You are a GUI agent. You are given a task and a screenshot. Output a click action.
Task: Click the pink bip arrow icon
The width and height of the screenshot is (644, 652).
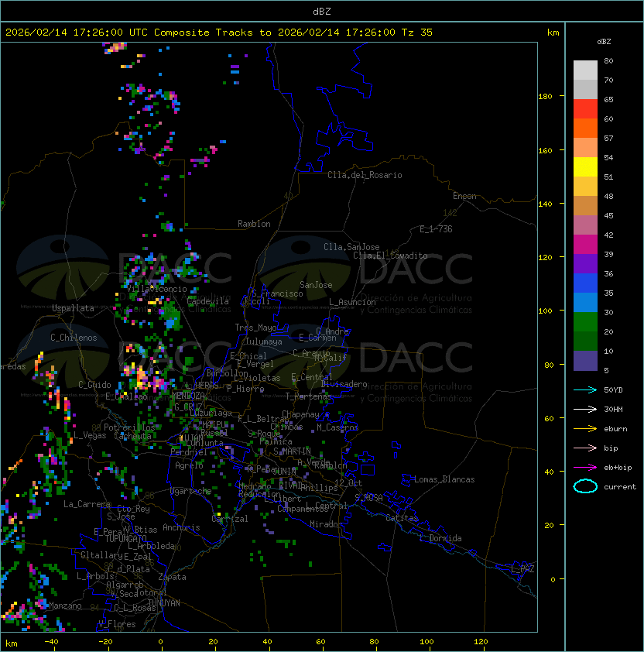click(x=585, y=448)
